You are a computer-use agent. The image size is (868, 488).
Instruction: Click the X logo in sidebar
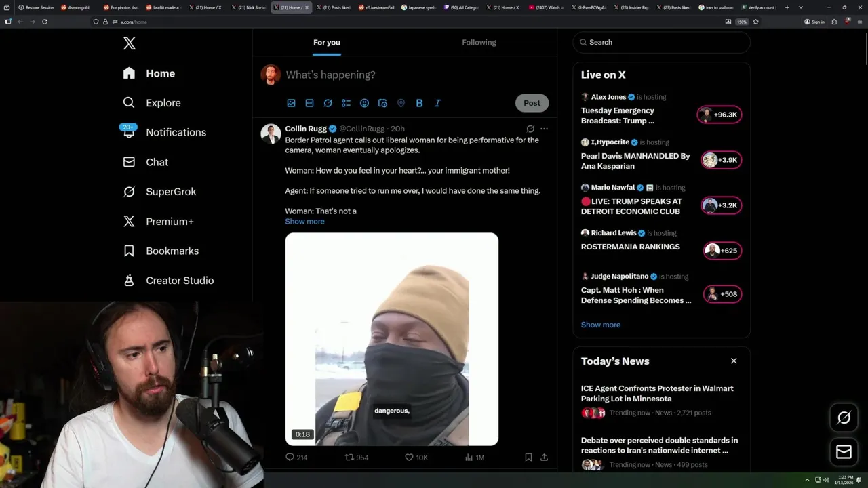130,43
